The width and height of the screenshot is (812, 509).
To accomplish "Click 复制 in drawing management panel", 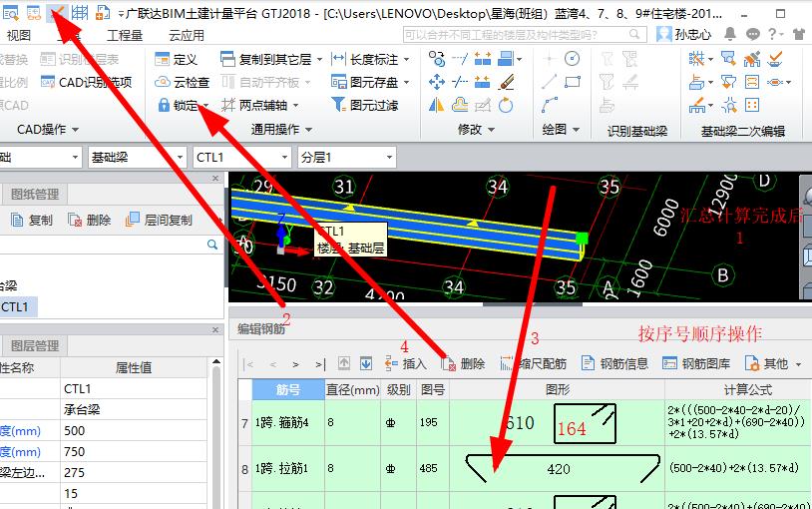I will coord(32,221).
